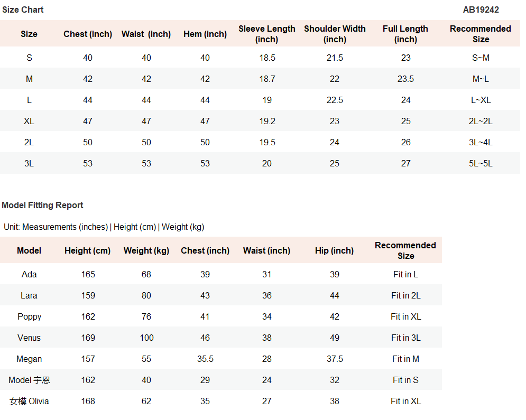Image resolution: width=526 pixels, height=420 pixels.
Task: Click the Hip (inch) column header
Action: (335, 251)
